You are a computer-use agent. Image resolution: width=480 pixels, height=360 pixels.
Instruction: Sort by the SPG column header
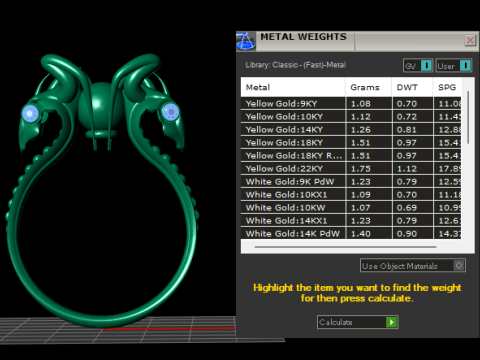(x=447, y=87)
